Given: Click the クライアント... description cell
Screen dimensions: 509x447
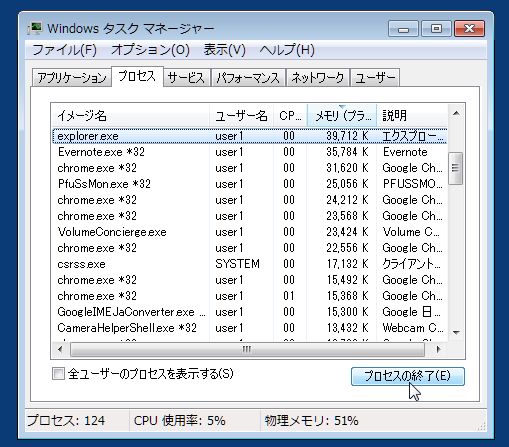Looking at the screenshot, I should coord(412,264).
